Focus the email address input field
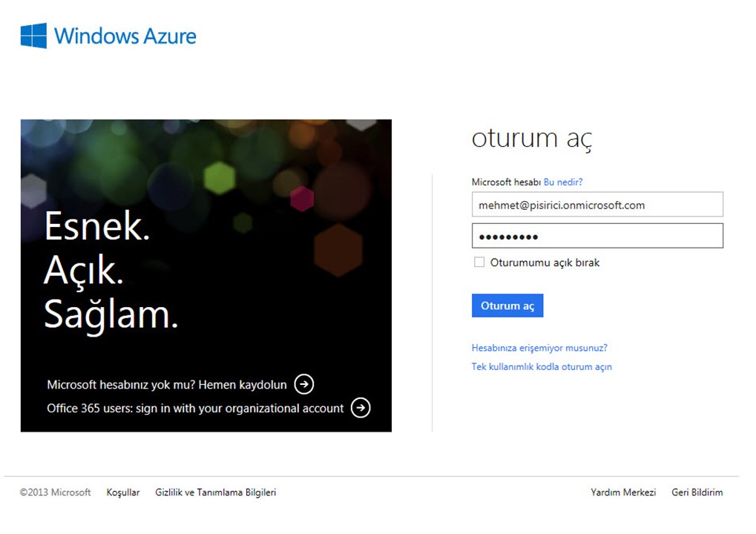 click(596, 205)
